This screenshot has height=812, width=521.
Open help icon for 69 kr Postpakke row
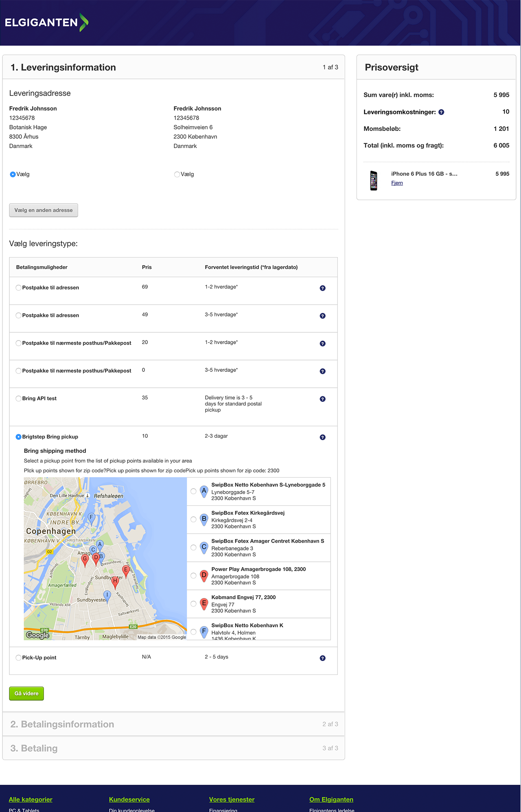click(x=322, y=288)
